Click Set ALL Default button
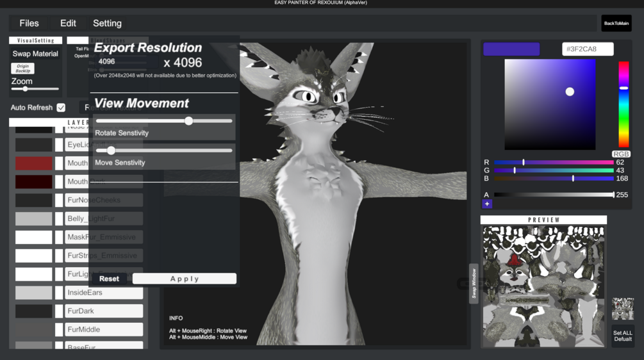This screenshot has width=644, height=360. click(623, 336)
